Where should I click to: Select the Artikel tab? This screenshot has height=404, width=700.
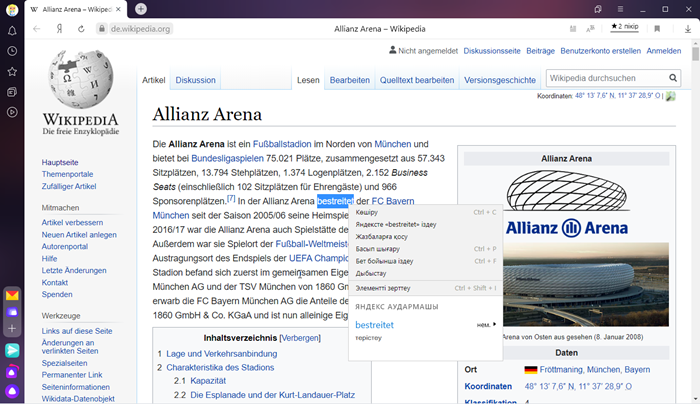click(154, 80)
